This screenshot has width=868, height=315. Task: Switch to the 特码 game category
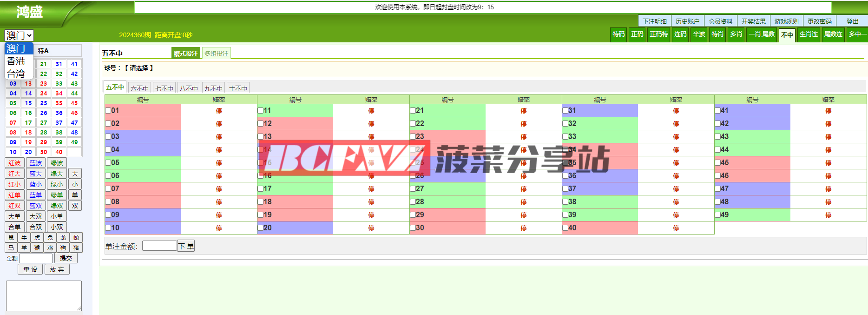pos(618,34)
